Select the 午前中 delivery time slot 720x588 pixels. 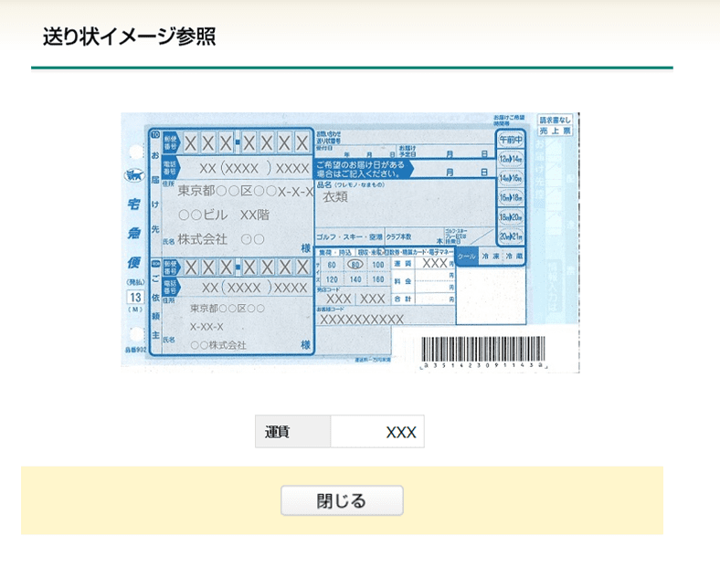tap(510, 140)
